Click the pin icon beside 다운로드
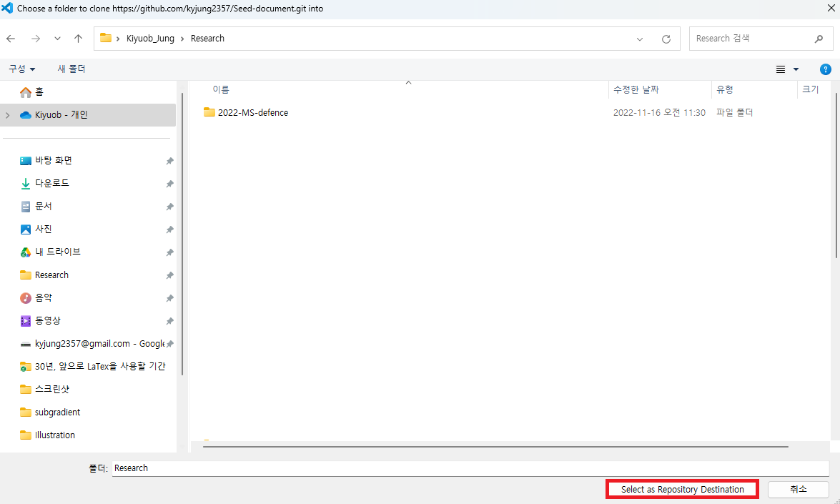The width and height of the screenshot is (840, 504). click(169, 184)
